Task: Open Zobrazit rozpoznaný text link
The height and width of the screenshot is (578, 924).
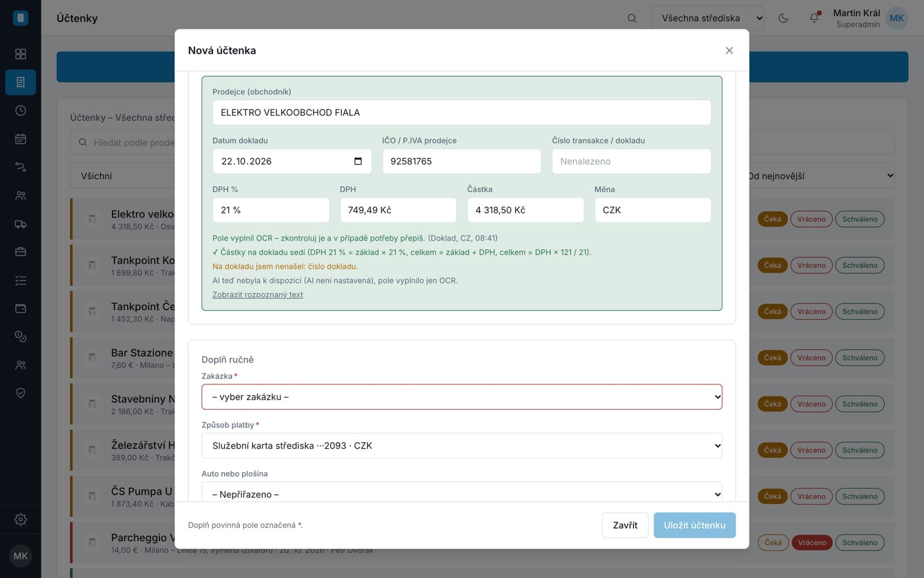Action: (258, 295)
